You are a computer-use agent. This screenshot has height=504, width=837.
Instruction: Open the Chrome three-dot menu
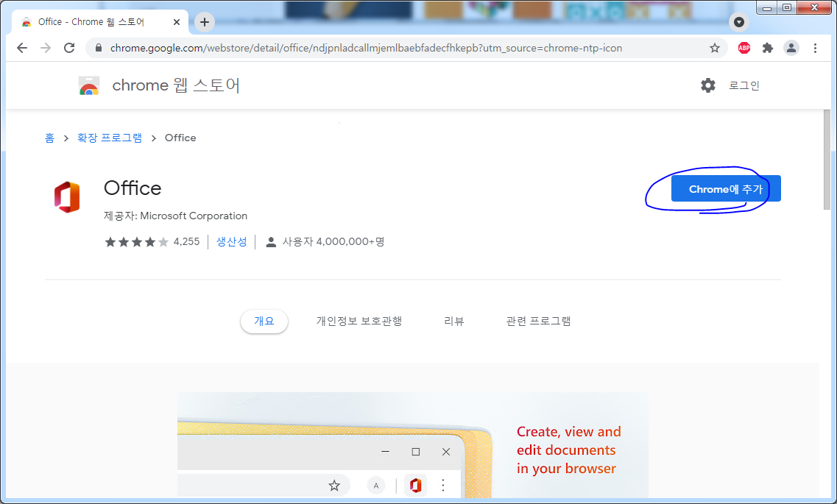(x=815, y=48)
